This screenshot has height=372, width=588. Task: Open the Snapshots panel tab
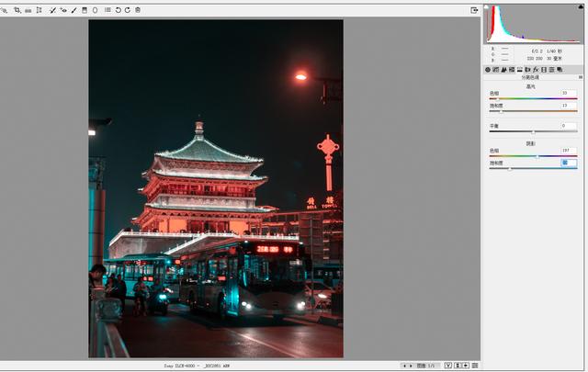point(560,70)
